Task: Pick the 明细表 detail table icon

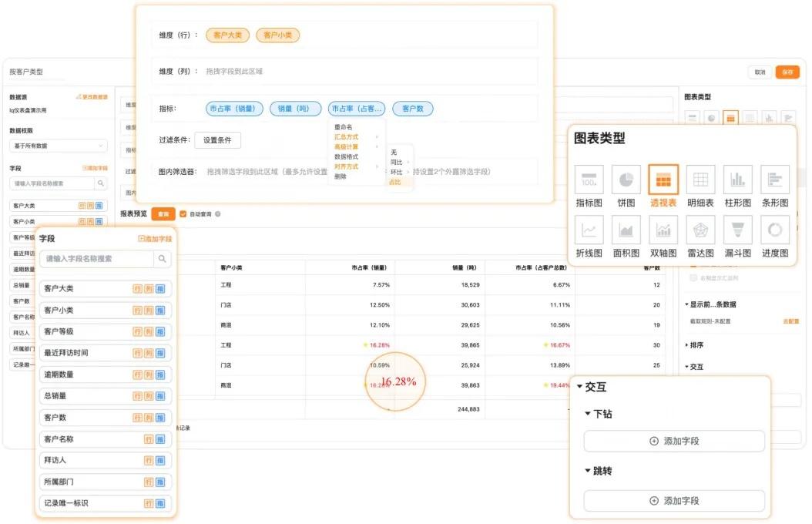Action: pyautogui.click(x=700, y=180)
